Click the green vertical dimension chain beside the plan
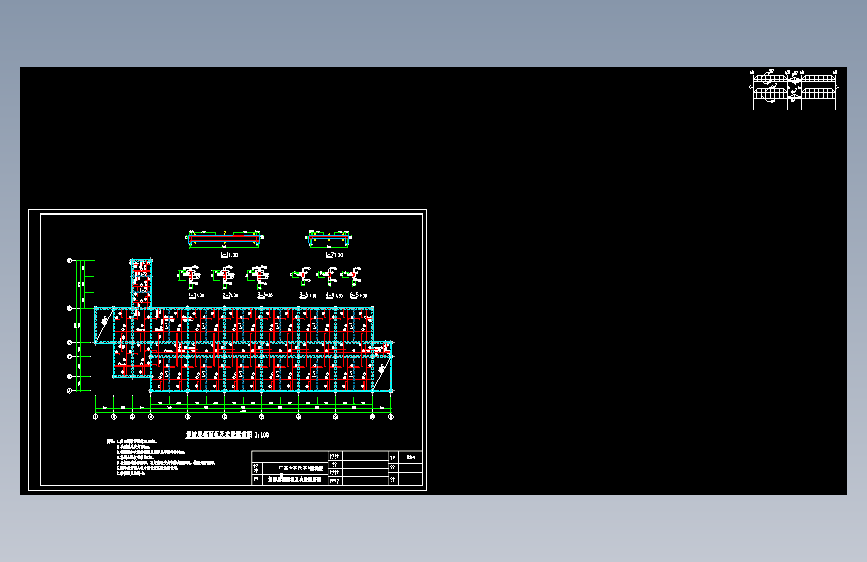 pos(81,325)
